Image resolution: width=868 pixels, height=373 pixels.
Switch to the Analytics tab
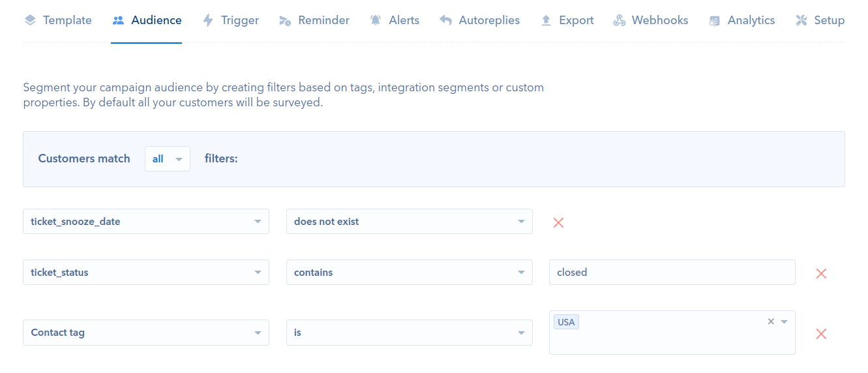pyautogui.click(x=741, y=20)
